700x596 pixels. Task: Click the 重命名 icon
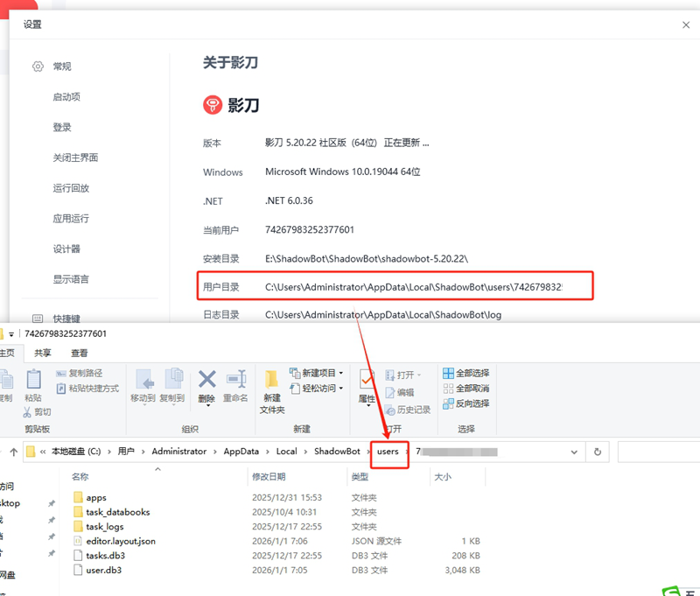click(236, 380)
